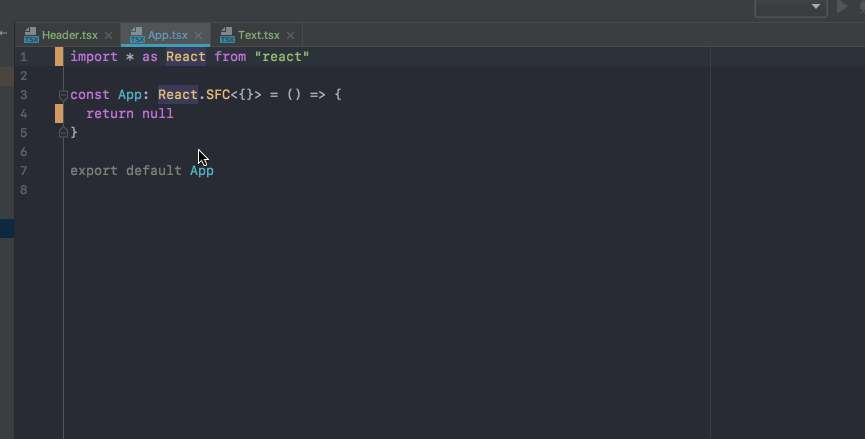Click the left arrow icon beside the tabs

pos(4,33)
